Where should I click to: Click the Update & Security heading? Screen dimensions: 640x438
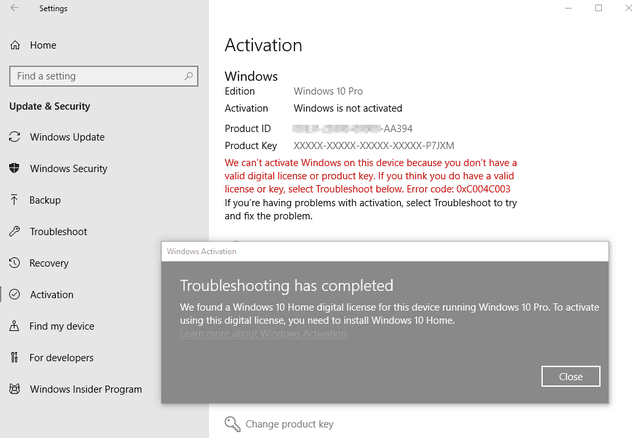50,106
